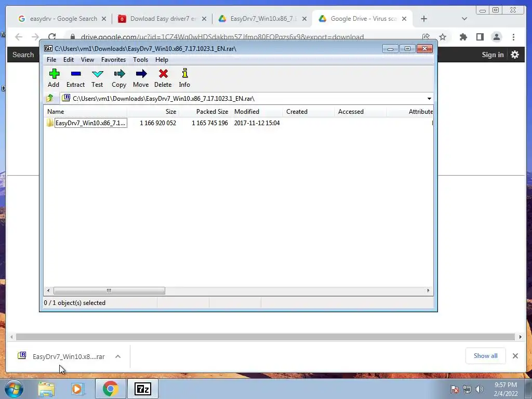Viewport: 532px width, 399px height.
Task: Close the Chrome downloads bar
Action: 515,356
